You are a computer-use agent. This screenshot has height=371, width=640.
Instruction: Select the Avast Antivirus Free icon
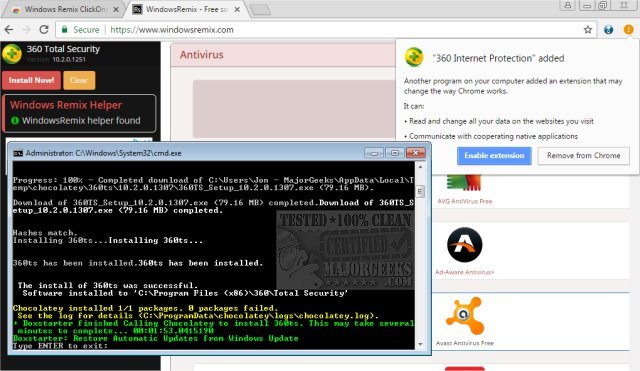pos(465,315)
